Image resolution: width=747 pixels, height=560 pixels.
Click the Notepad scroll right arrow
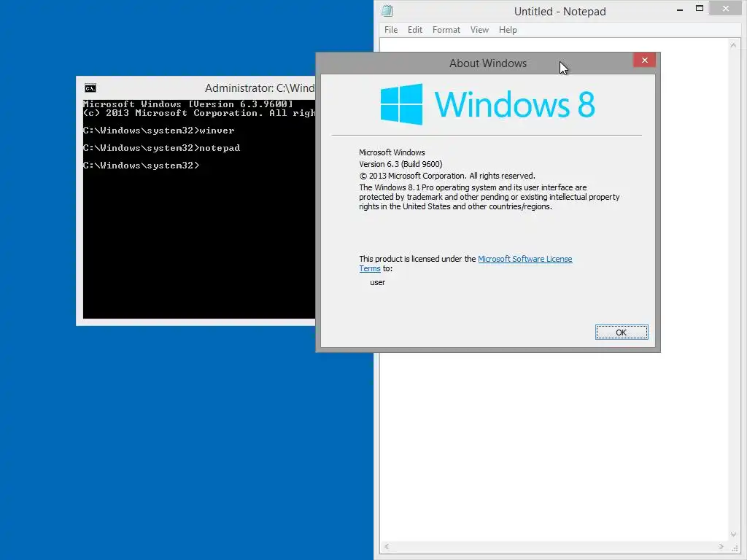coord(721,547)
